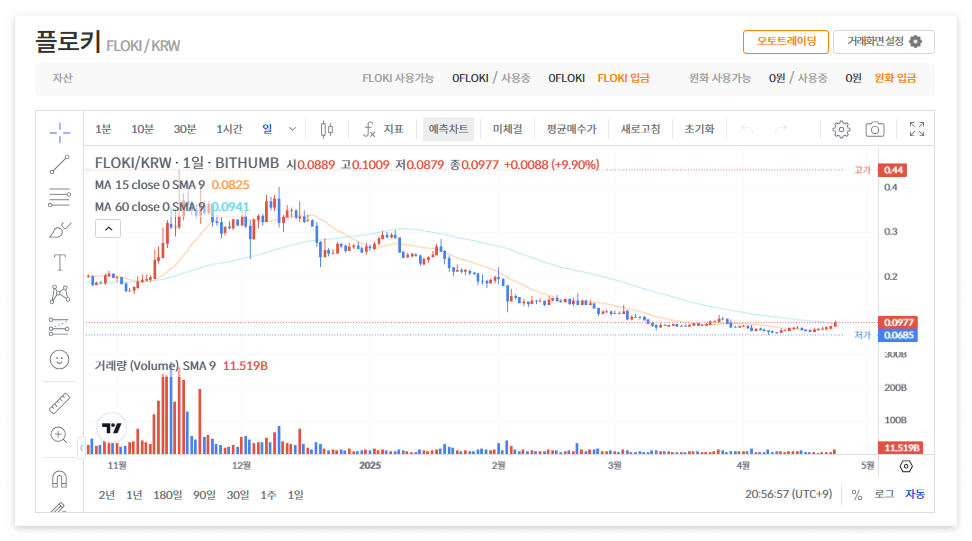This screenshot has height=541, width=972.
Task: Click the 원화 입금 deposit link
Action: coord(895,78)
